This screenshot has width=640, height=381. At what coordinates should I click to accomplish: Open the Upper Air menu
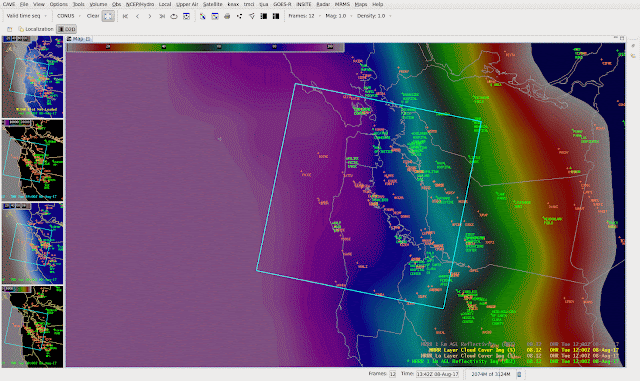187,4
